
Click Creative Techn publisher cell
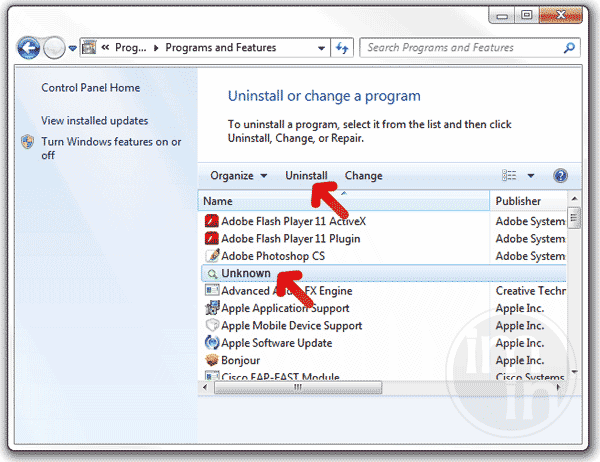point(531,291)
